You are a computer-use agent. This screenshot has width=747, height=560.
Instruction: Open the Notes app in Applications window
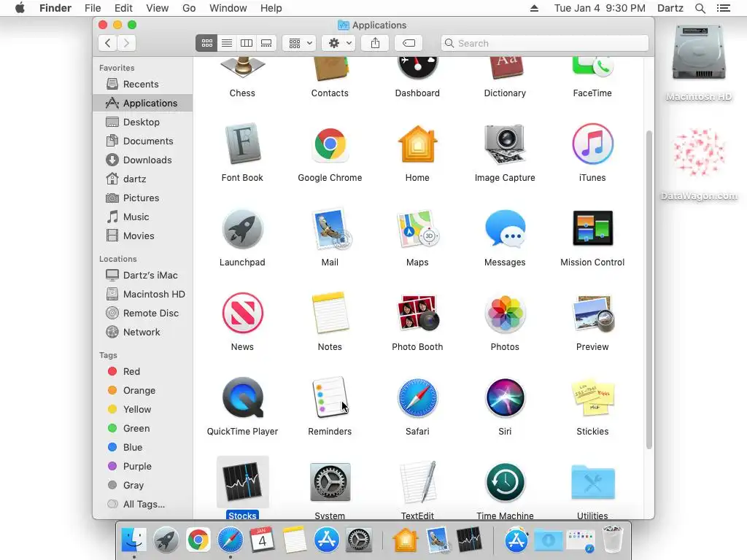(330, 314)
